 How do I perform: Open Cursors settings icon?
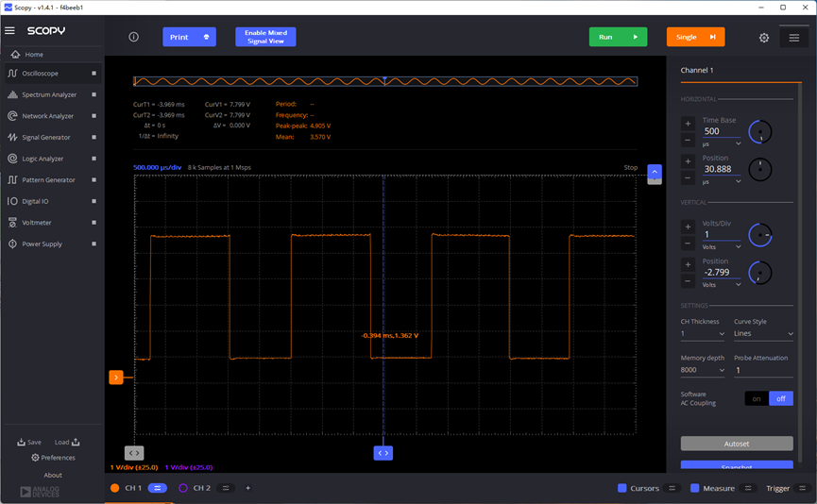tap(672, 488)
